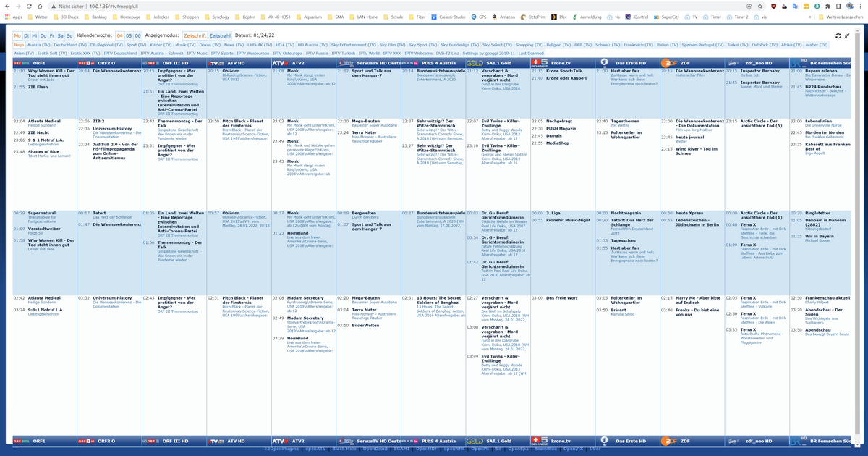The width and height of the screenshot is (868, 456).
Task: Open the Austria (TV) bouquet tab
Action: pos(39,45)
